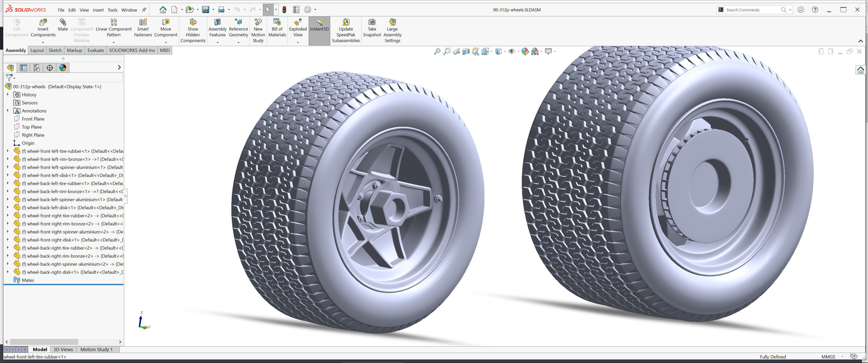Open Assembly Features dropdown arrow

pyautogui.click(x=217, y=42)
